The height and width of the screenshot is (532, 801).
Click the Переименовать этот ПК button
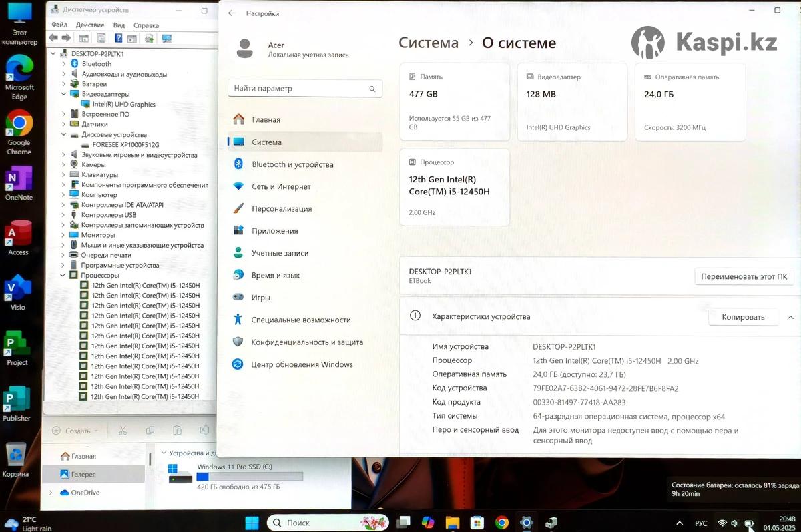(744, 276)
